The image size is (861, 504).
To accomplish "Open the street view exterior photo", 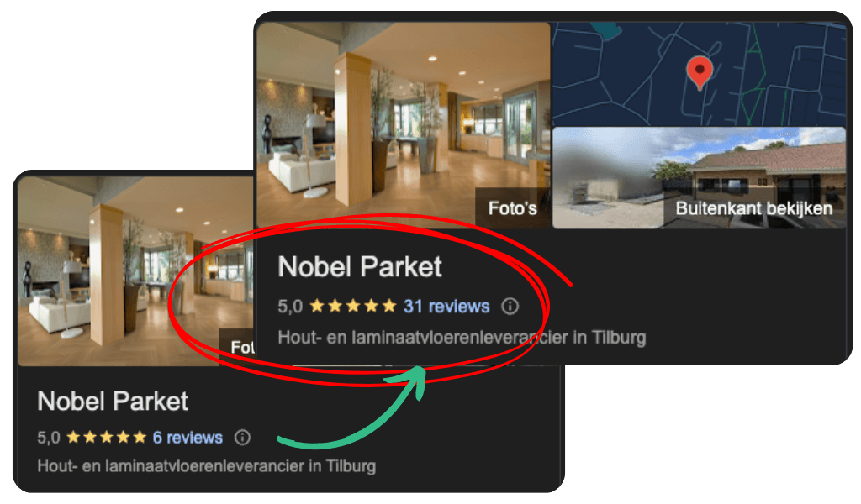I will [x=699, y=178].
